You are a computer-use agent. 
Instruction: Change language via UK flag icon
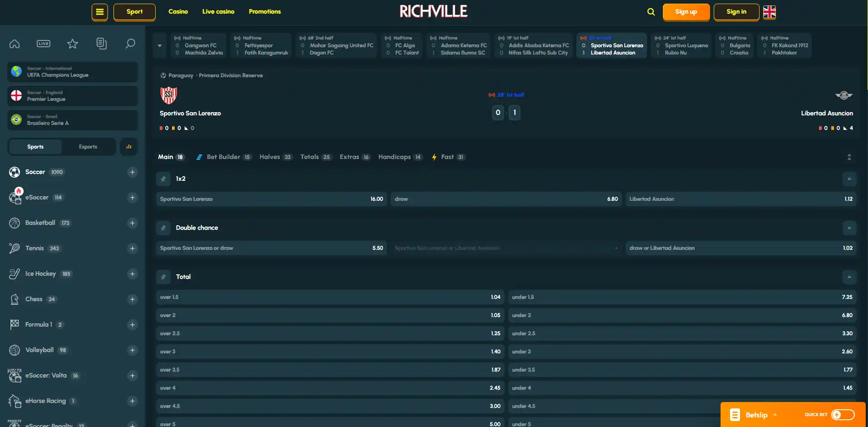point(770,12)
